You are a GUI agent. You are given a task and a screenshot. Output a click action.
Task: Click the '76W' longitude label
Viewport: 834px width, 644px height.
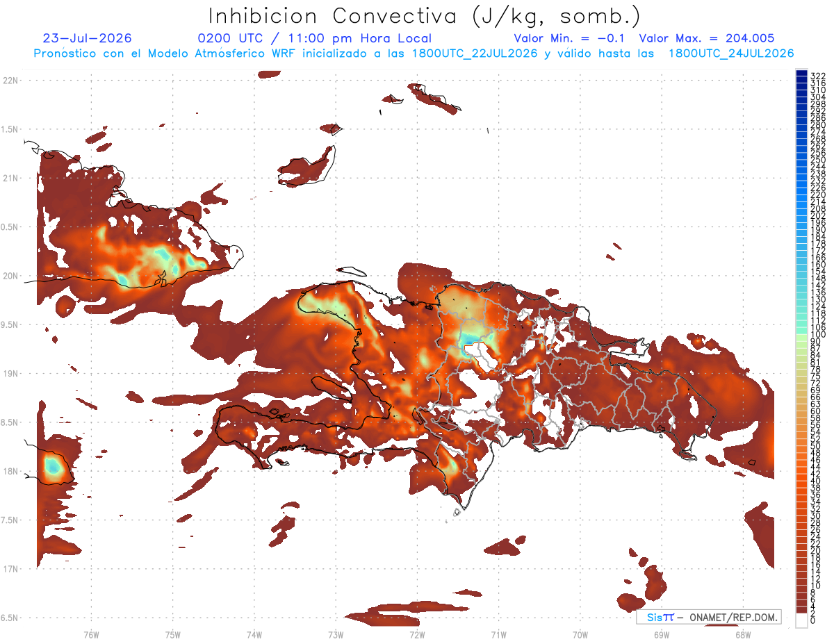(x=91, y=634)
